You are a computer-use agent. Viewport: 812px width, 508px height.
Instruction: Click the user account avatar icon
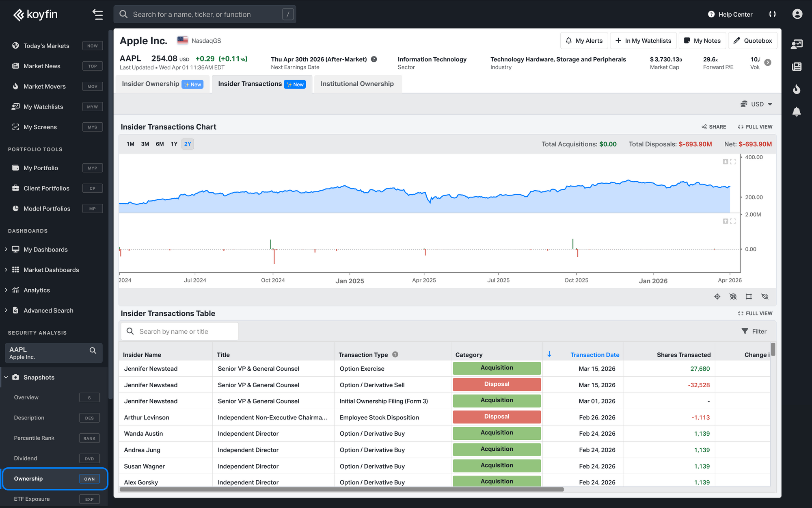[797, 14]
